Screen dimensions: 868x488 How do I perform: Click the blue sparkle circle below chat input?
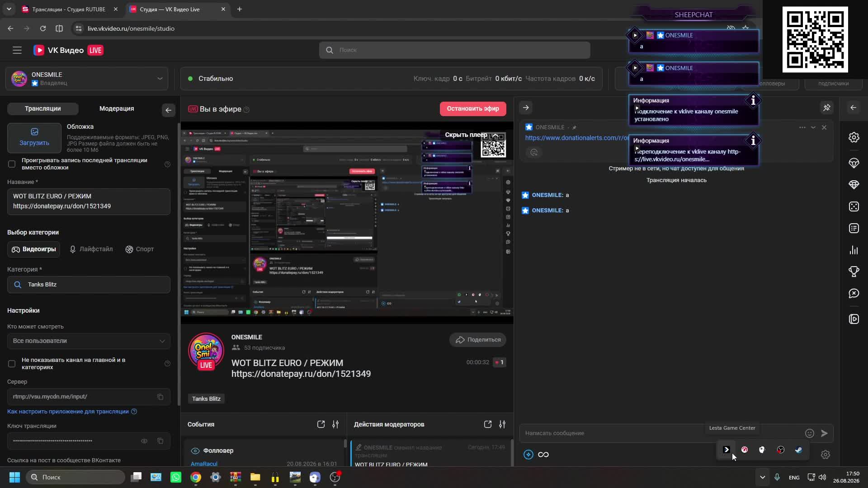tap(528, 455)
